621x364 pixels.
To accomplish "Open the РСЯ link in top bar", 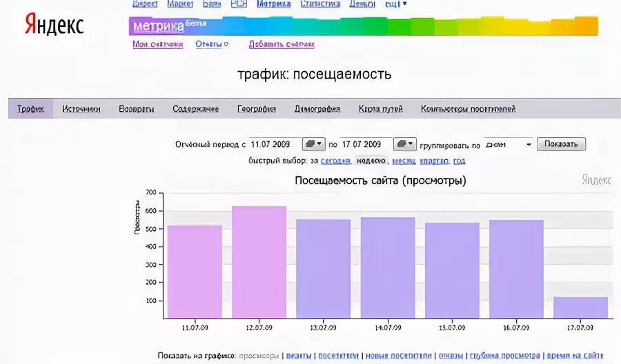I will (x=239, y=4).
